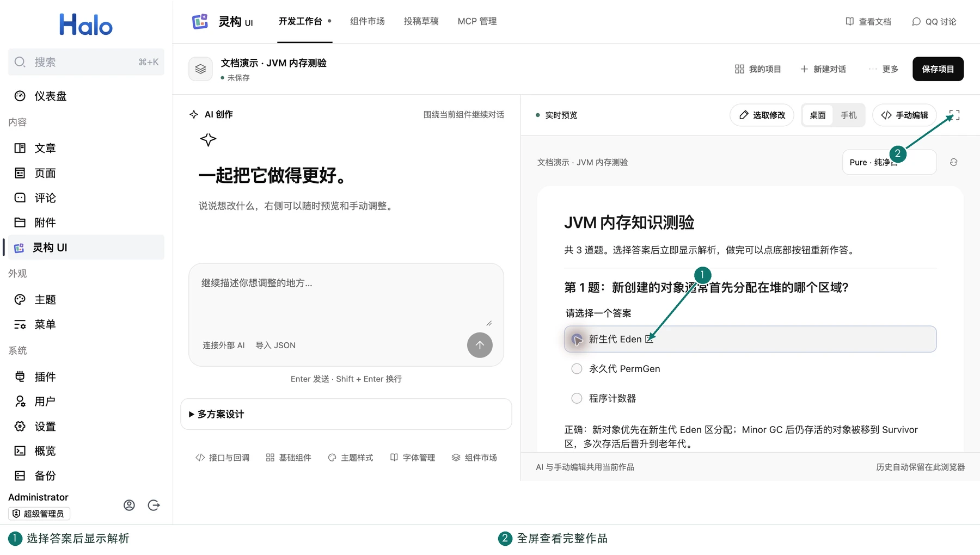Open 评论 in the sidebar

click(x=86, y=198)
